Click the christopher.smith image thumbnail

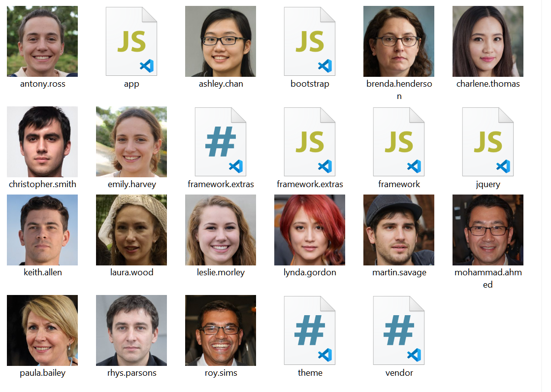tap(42, 142)
